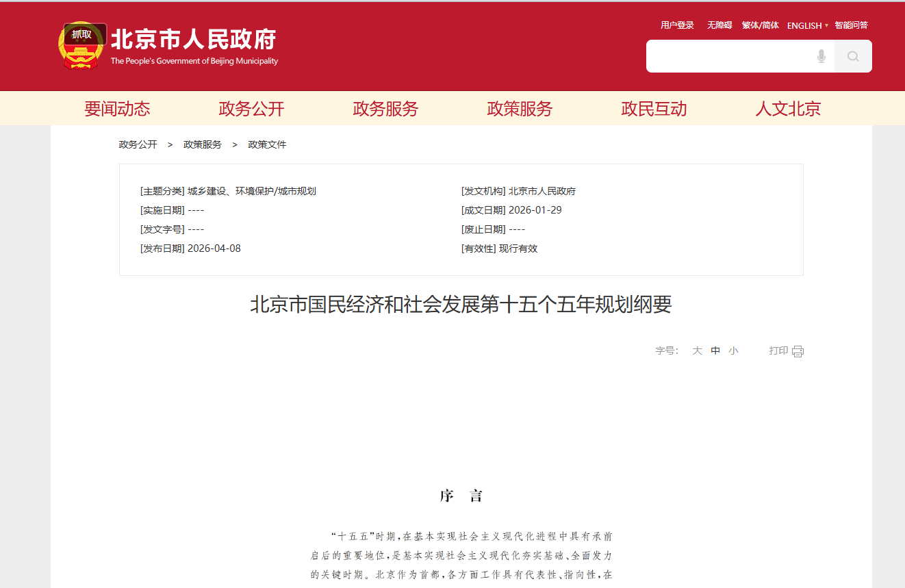Viewport: 905px width, 588px height.
Task: Click 政策文件 in the breadcrumb trail
Action: tap(267, 144)
